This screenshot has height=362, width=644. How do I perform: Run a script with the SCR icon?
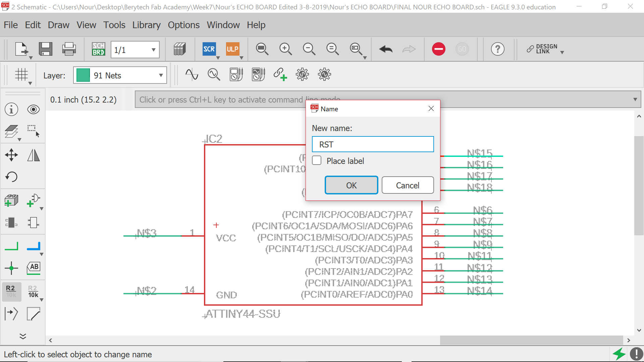[x=209, y=49]
